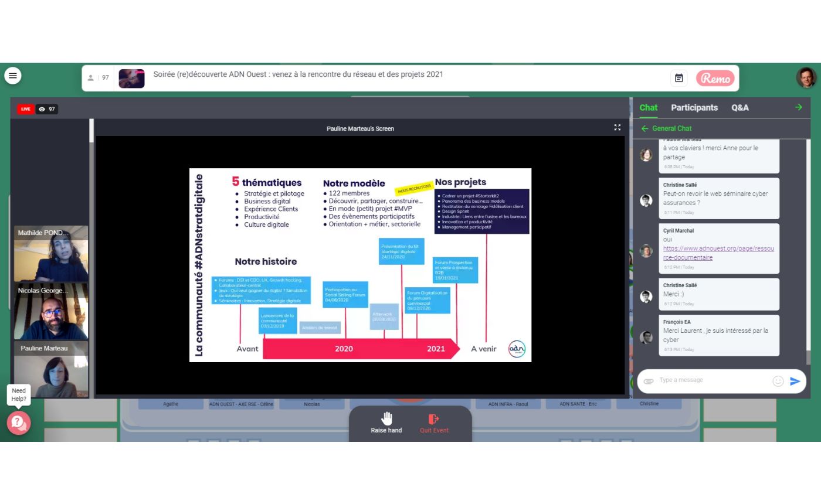Switch to the Participants tab

point(694,107)
